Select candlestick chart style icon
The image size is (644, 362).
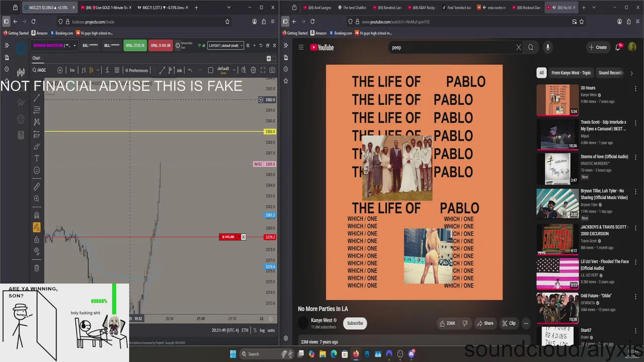(x=91, y=70)
